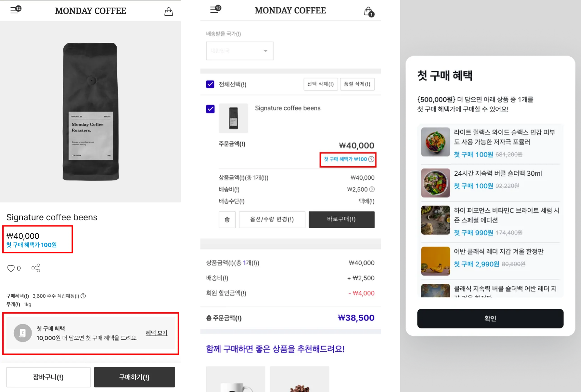581x392 pixels.
Task: Click the coffee bag product image
Action: click(91, 112)
